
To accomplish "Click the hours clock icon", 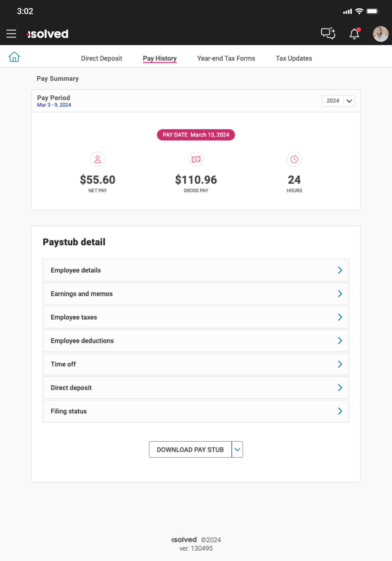I will point(294,159).
